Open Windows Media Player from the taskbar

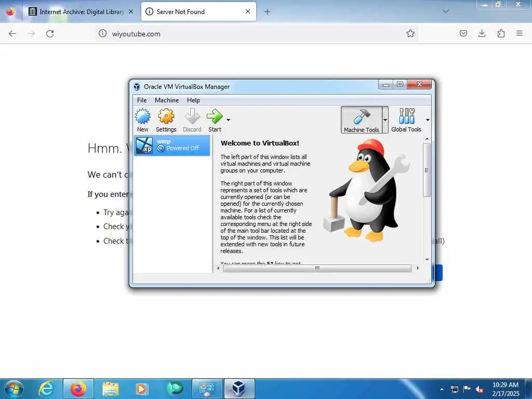(x=141, y=389)
